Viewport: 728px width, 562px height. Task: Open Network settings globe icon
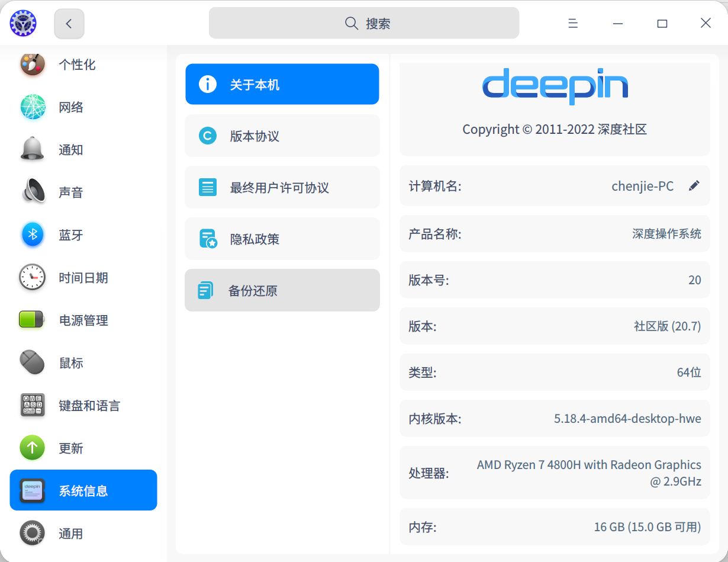pyautogui.click(x=33, y=107)
